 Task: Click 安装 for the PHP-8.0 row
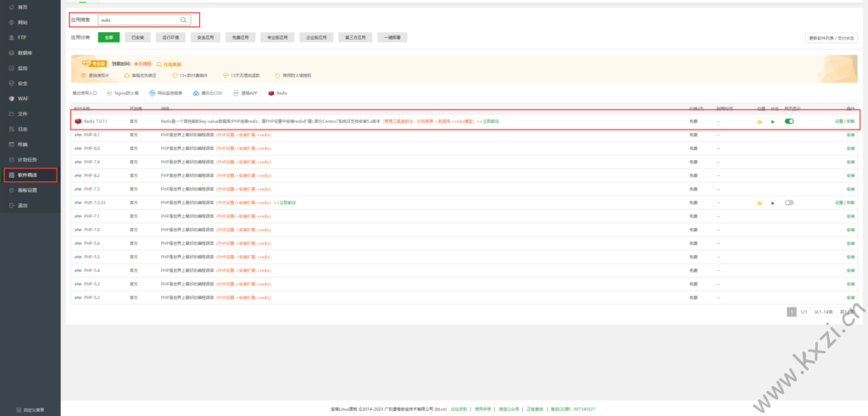[850, 148]
